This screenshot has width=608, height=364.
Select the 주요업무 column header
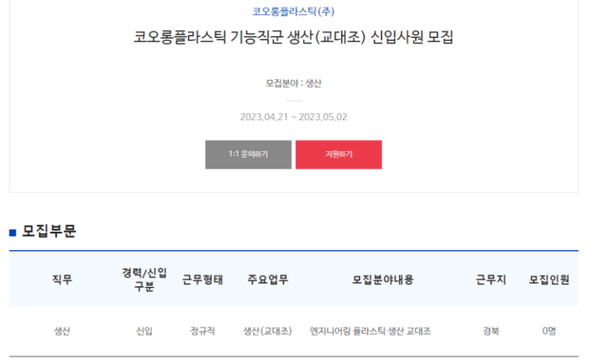(268, 279)
